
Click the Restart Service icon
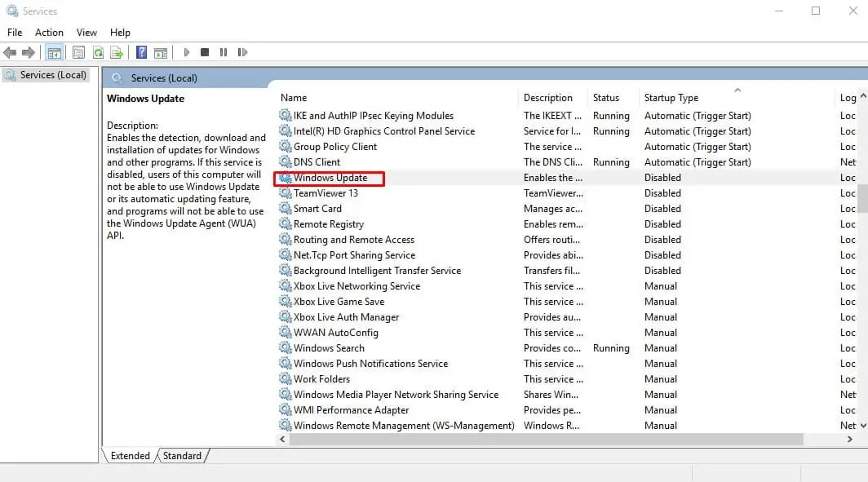(x=242, y=52)
